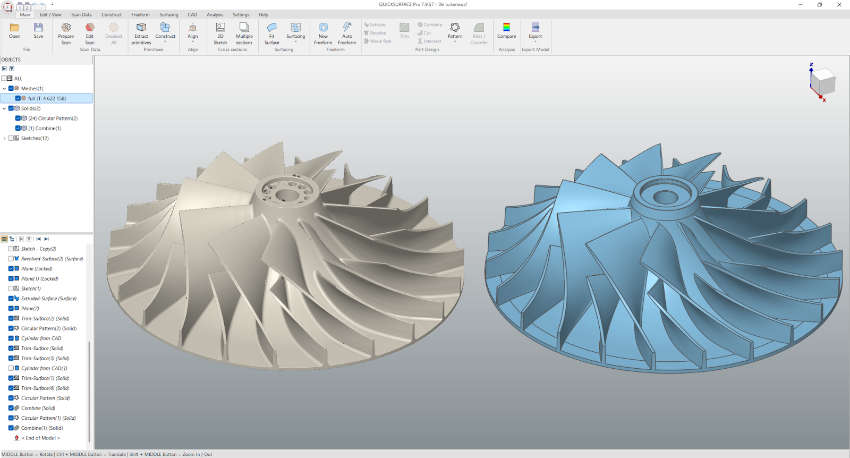This screenshot has height=458, width=850.
Task: Start the Extract primitives tool
Action: pos(141,33)
